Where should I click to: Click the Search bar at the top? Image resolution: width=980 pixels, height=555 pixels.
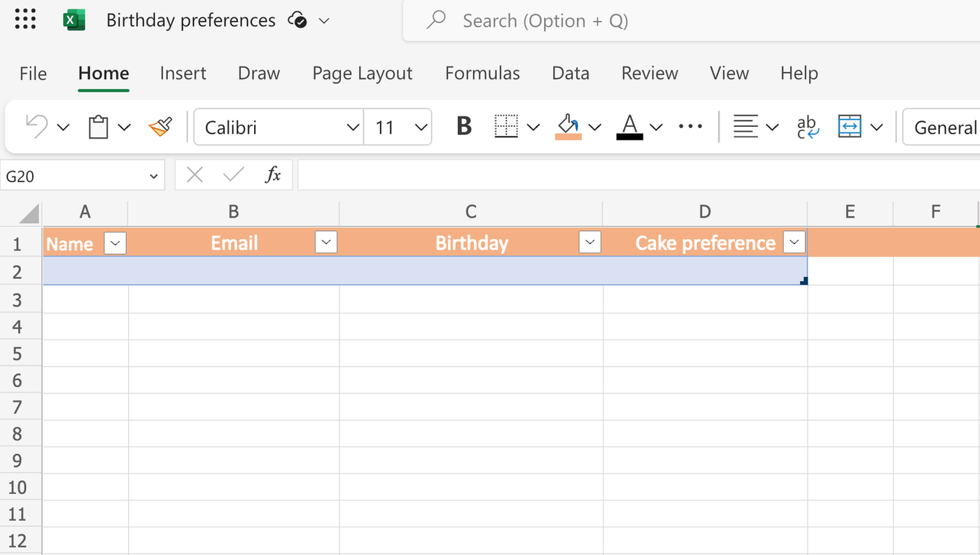pyautogui.click(x=545, y=20)
